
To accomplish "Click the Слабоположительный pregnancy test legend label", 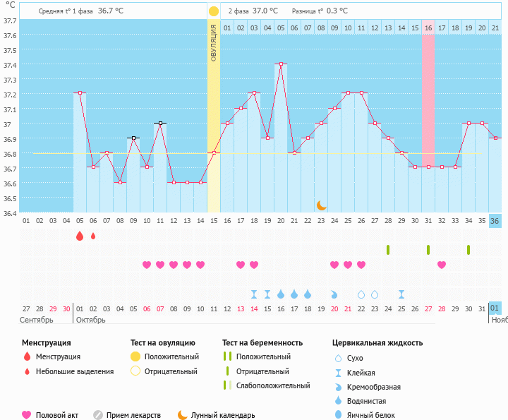I will coord(274,385).
